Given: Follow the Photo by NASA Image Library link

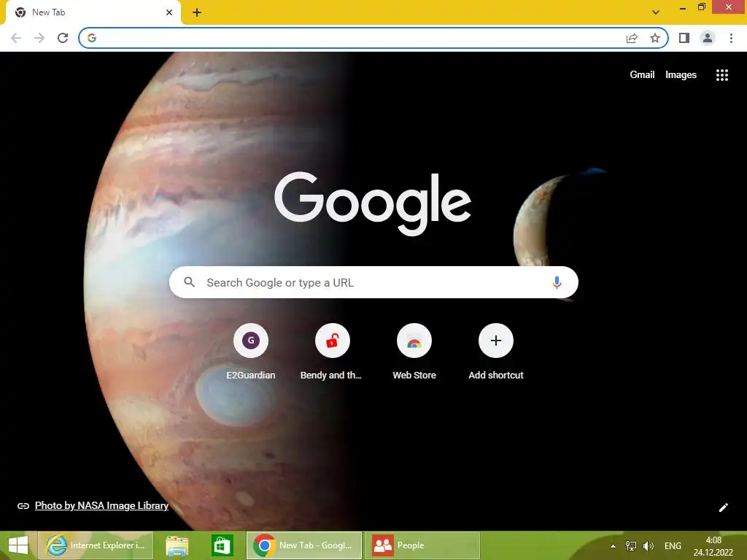Looking at the screenshot, I should point(101,506).
